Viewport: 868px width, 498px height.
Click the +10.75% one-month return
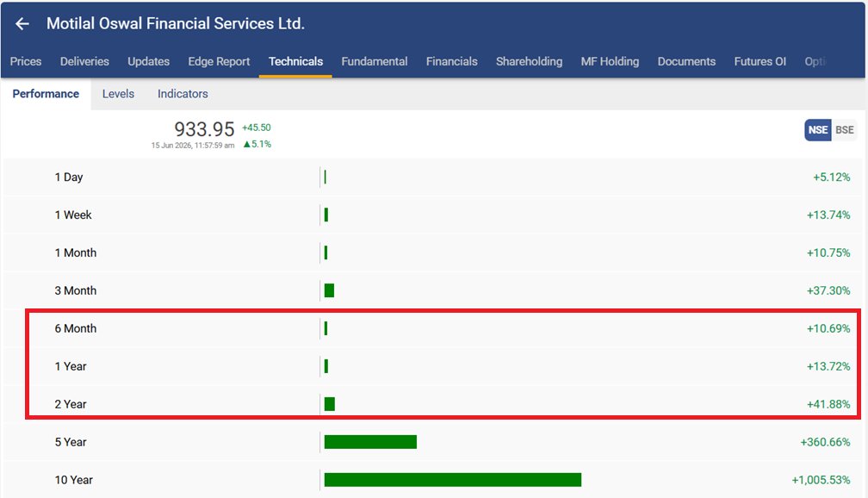(828, 252)
